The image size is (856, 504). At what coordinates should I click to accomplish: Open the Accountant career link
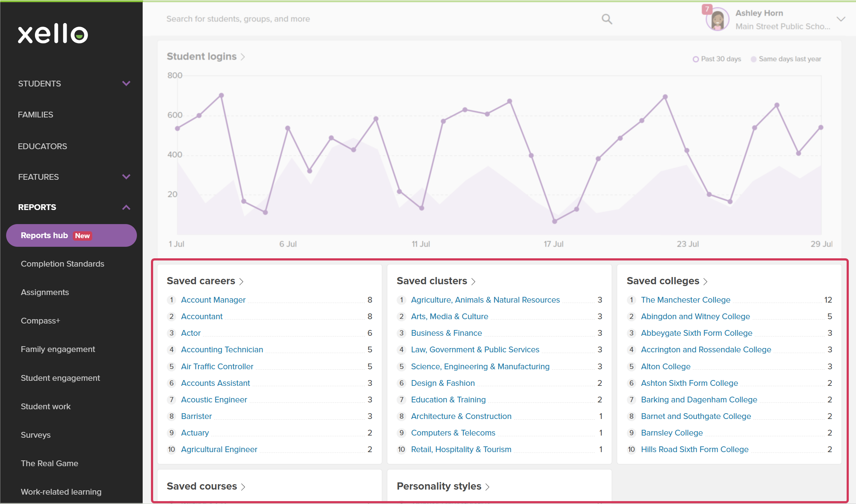pos(202,316)
